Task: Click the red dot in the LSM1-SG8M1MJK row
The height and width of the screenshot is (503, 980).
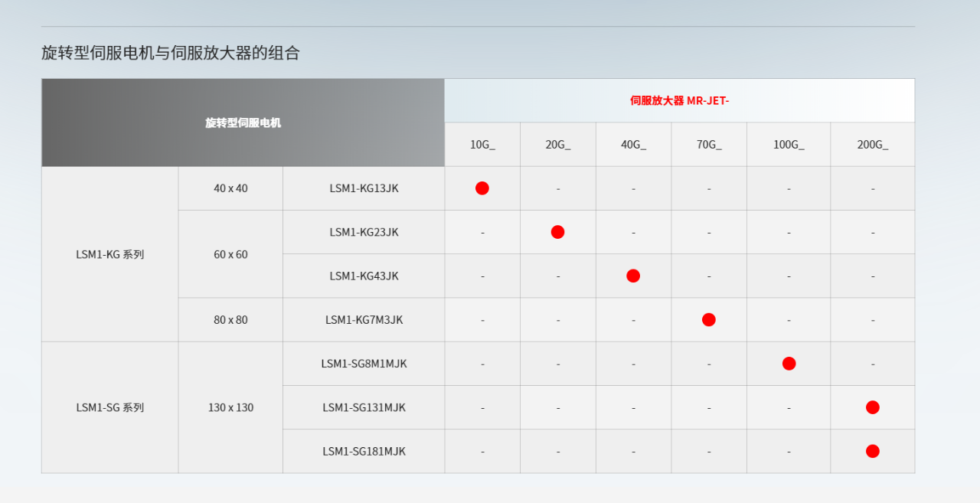Action: (789, 364)
